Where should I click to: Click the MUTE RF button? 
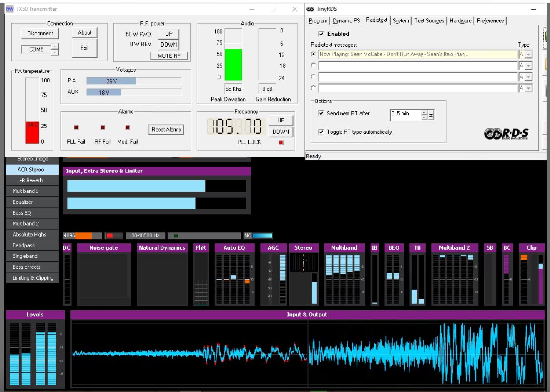[169, 56]
